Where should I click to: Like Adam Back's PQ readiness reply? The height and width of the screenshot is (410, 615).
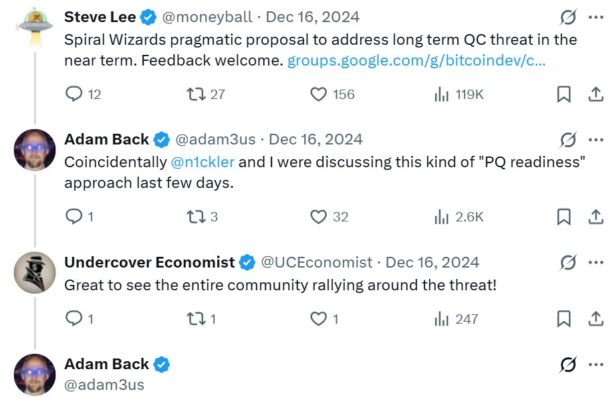319,216
